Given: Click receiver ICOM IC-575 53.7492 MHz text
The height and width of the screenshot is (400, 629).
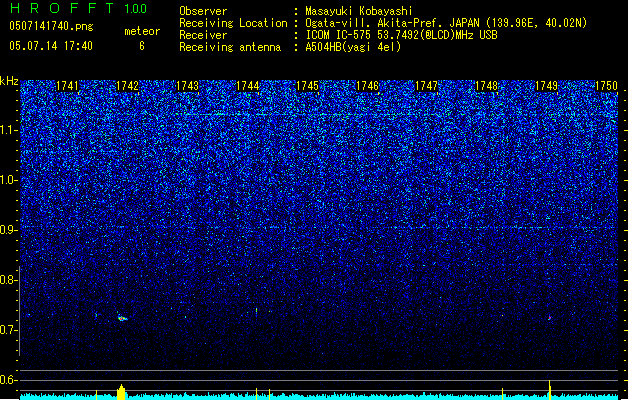Looking at the screenshot, I should (x=401, y=35).
